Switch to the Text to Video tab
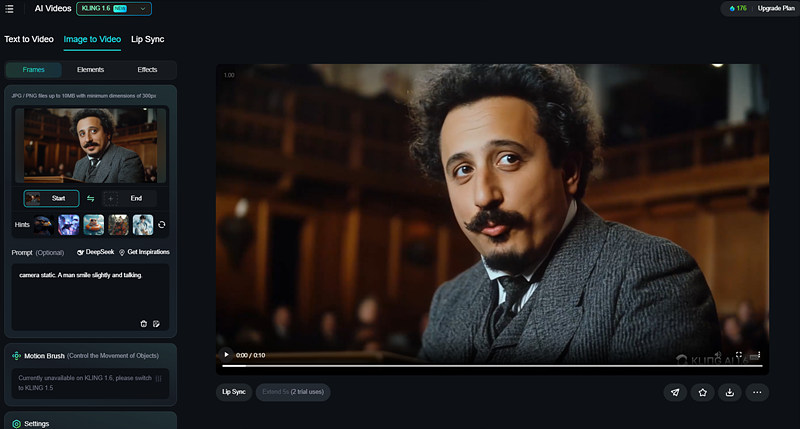The width and height of the screenshot is (800, 429). coord(28,39)
